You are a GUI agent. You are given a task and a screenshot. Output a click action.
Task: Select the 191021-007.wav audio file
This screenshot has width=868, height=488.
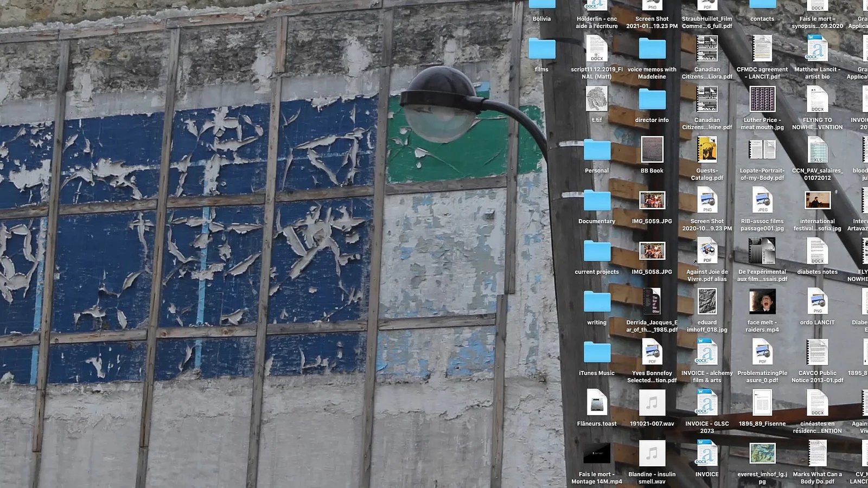(x=652, y=403)
